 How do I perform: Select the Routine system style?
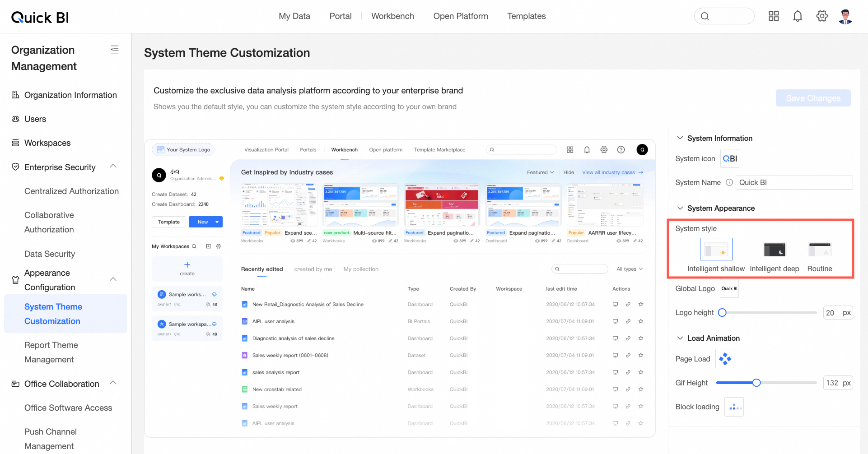coord(820,250)
